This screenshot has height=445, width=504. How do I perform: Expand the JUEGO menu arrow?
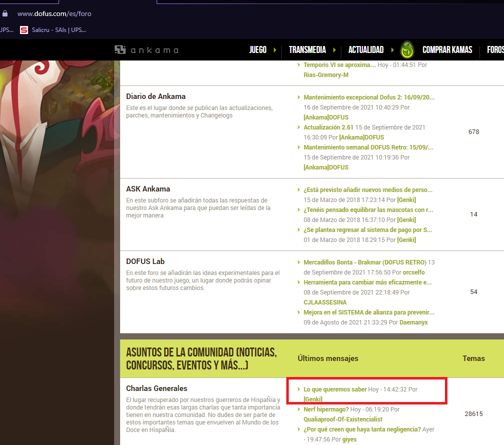click(x=275, y=50)
